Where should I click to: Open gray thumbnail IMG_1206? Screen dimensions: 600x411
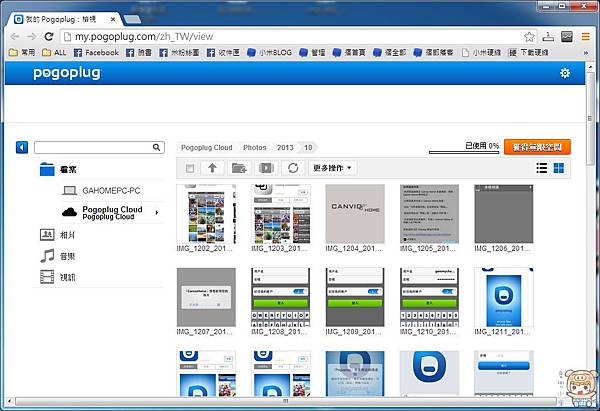coord(504,214)
